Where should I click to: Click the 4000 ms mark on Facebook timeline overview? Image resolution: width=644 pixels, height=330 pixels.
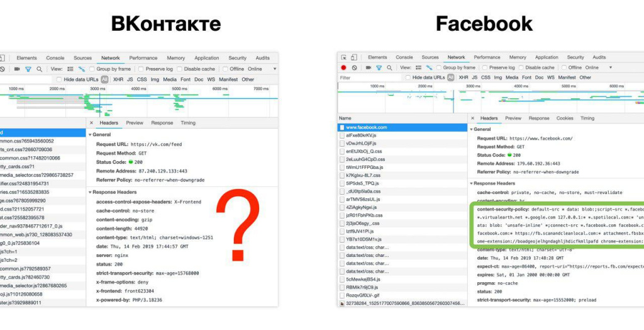tap(521, 86)
